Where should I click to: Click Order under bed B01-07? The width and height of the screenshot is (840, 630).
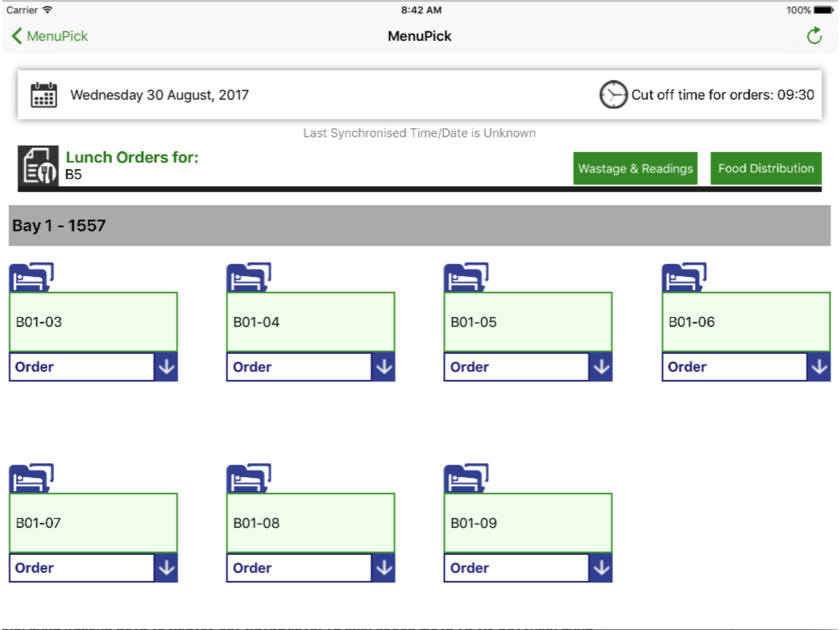[x=82, y=568]
